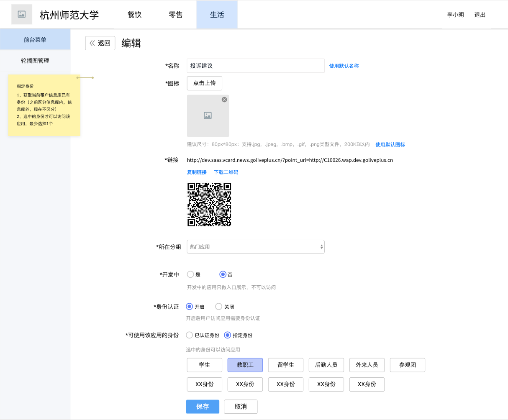
Task: Click the user name 李小明
Action: [x=455, y=15]
